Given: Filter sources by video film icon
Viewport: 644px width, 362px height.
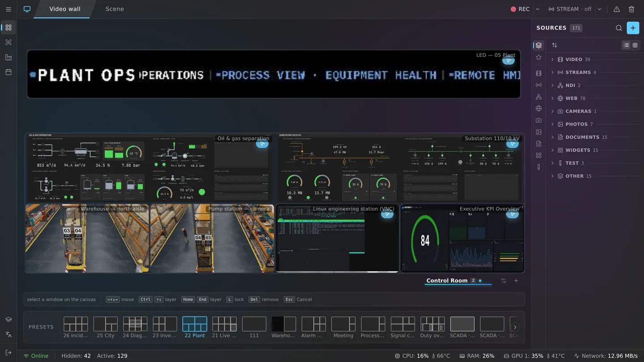Looking at the screenshot, I should 538,73.
